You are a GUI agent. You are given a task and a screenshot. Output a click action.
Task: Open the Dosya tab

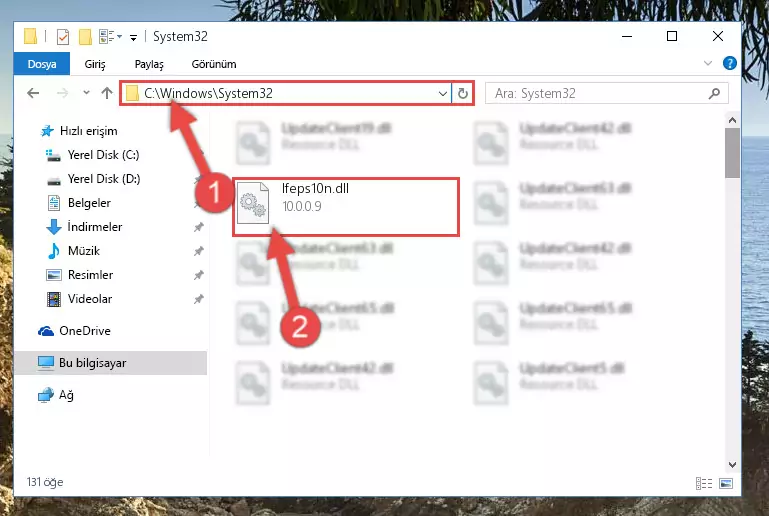pos(42,64)
